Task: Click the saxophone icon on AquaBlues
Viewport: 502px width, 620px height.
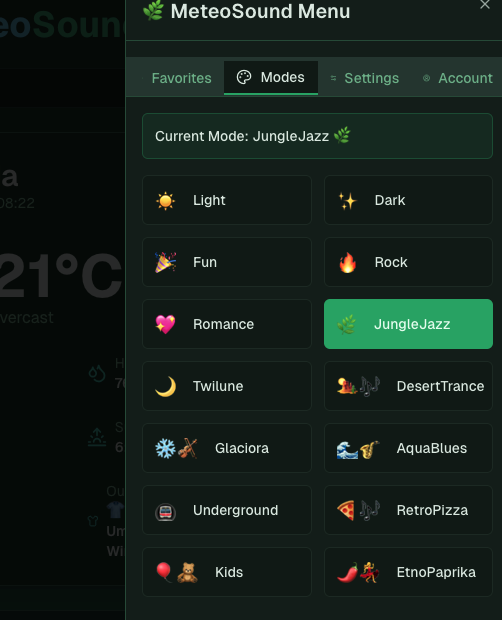Action: coord(370,450)
